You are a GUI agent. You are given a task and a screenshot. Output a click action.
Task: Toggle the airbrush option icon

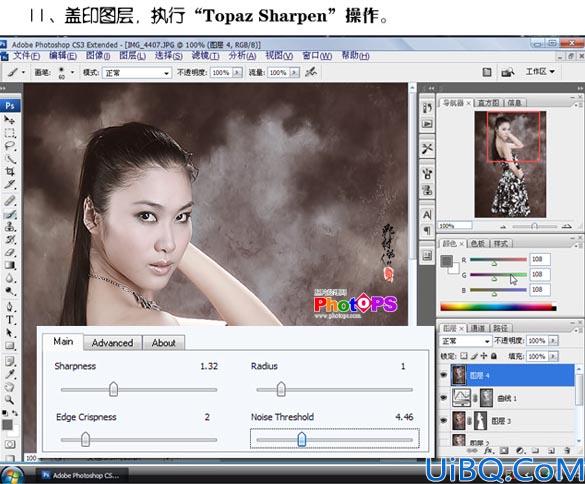coord(310,72)
